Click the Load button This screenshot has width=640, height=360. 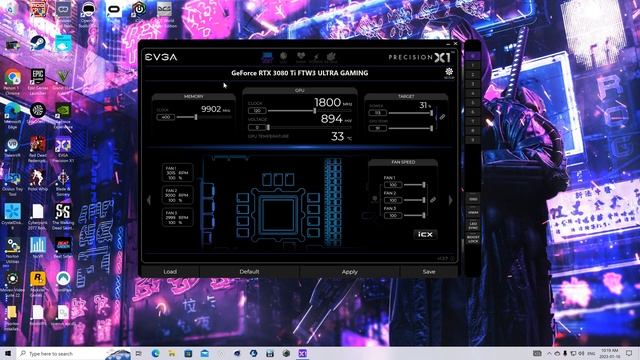coord(170,271)
